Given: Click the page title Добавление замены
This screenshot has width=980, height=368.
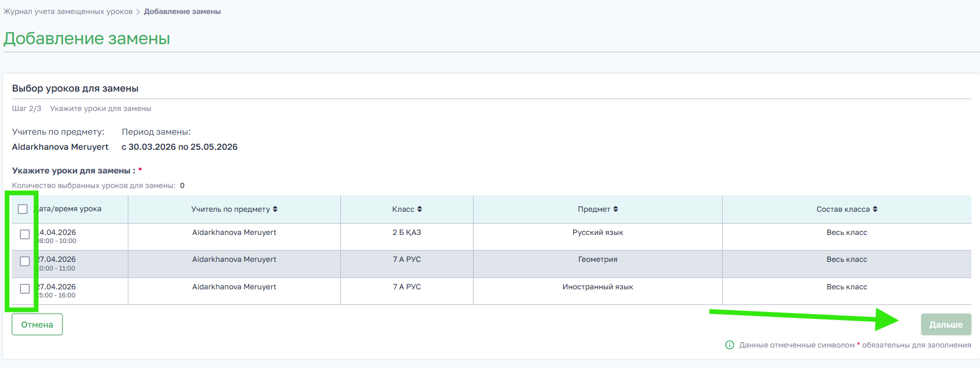Looking at the screenshot, I should tap(87, 38).
